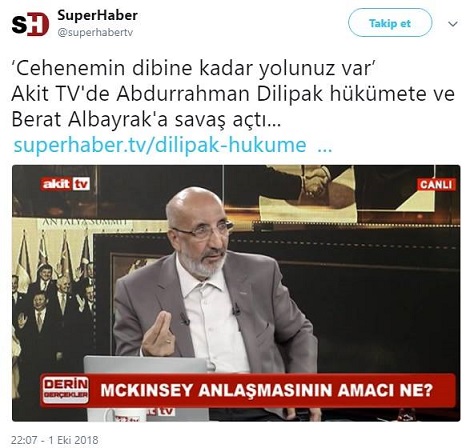Click the quoted 'Cehenemin dibine kadar yolunuz var' line

coord(195,68)
